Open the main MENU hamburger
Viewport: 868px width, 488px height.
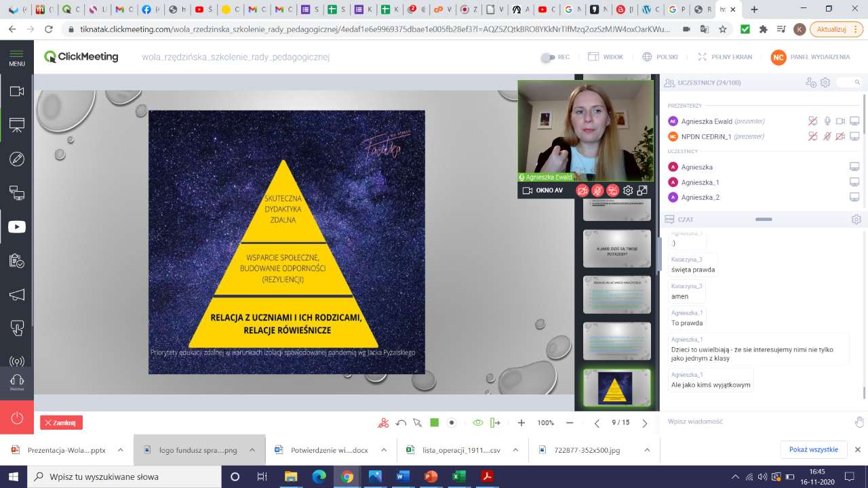(x=17, y=58)
